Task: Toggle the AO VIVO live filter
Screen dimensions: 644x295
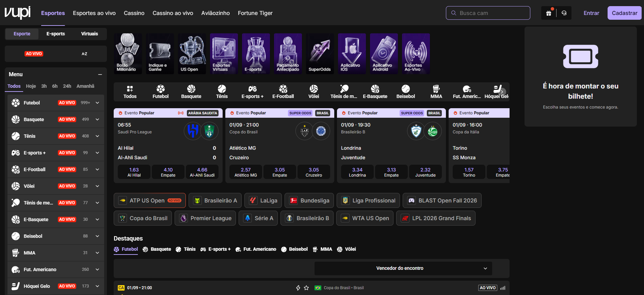Action: 34,54
